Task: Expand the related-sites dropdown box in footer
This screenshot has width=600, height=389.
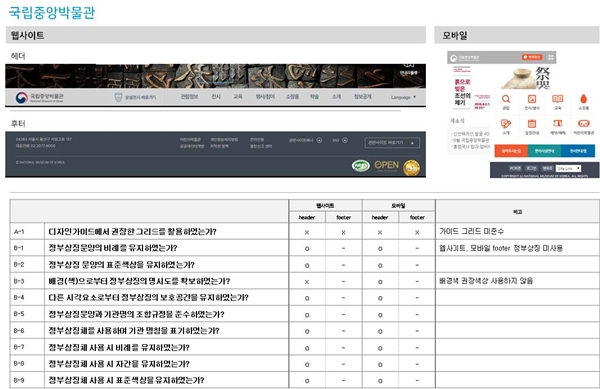Action: [392, 143]
